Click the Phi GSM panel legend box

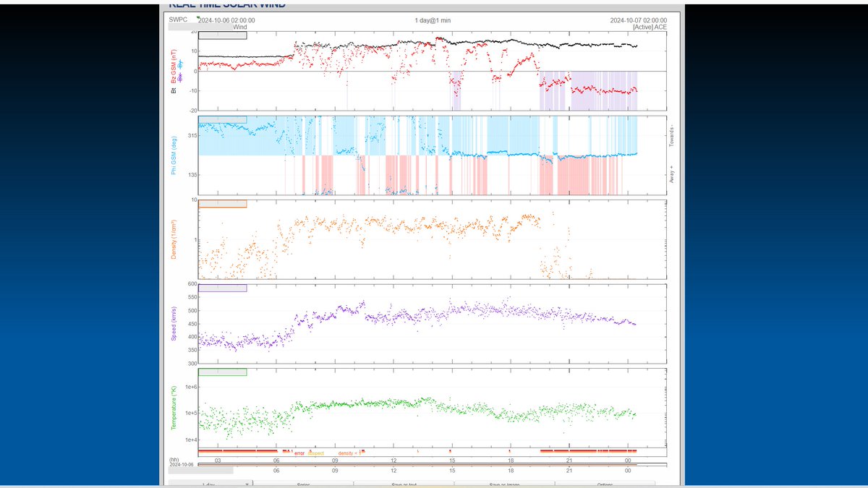[x=223, y=121]
